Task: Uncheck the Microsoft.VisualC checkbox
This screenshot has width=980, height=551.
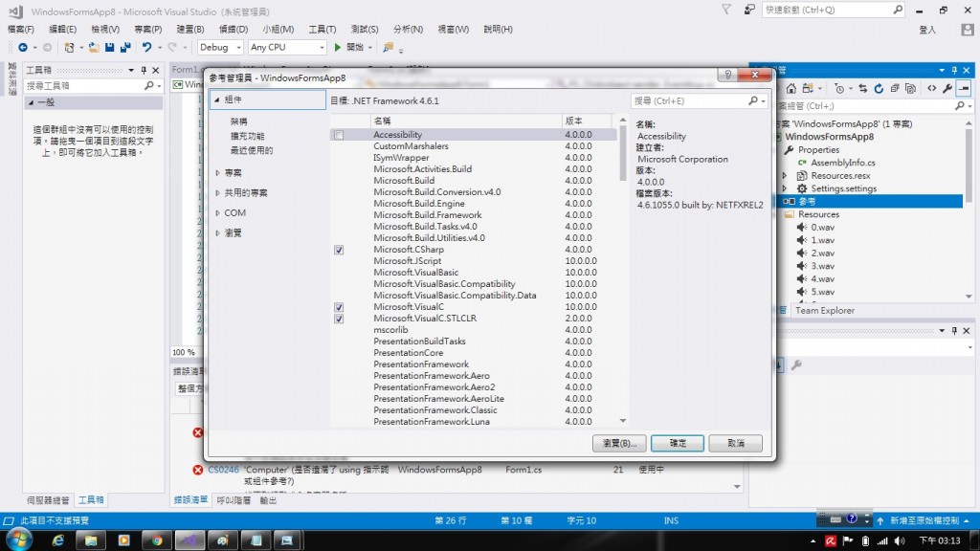Action: (339, 307)
